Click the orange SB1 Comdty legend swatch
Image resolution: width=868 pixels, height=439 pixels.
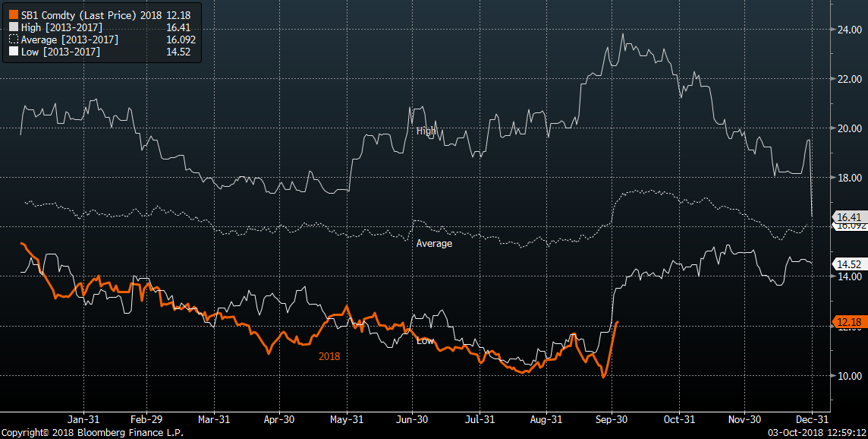[x=13, y=14]
